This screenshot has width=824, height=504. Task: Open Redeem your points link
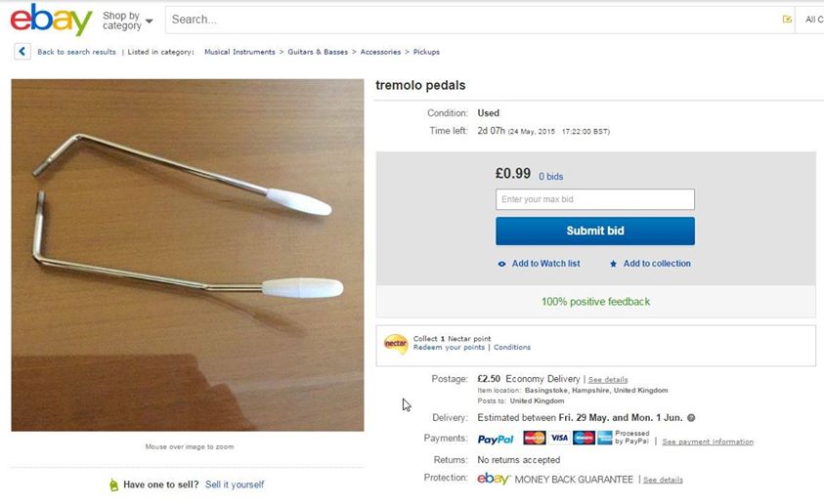click(x=449, y=348)
